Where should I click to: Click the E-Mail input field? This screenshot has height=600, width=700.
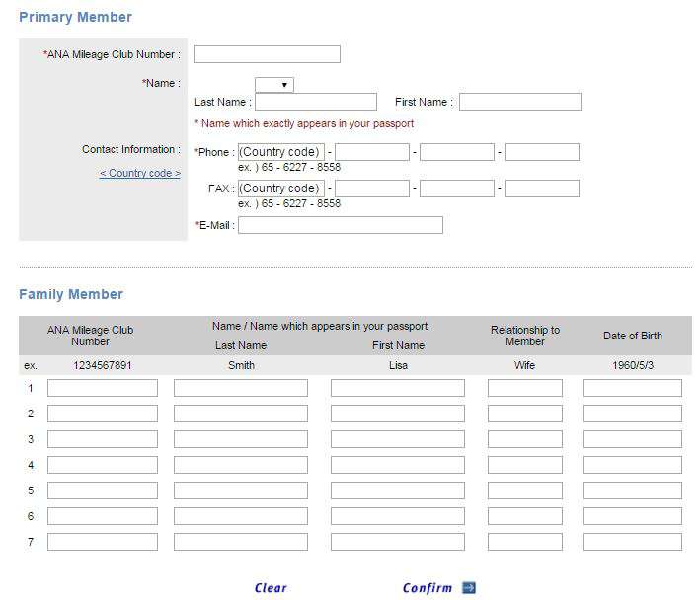(341, 225)
